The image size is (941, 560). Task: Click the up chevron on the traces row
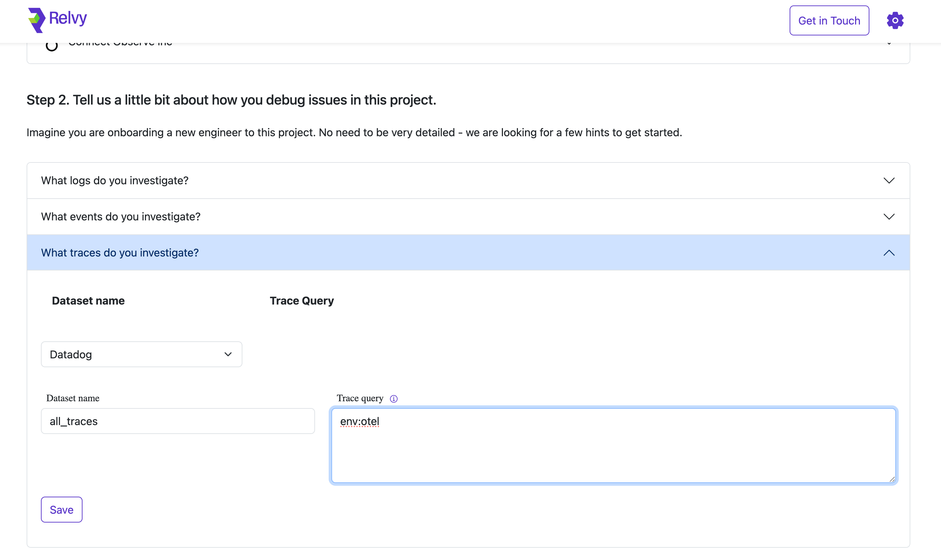tap(889, 252)
